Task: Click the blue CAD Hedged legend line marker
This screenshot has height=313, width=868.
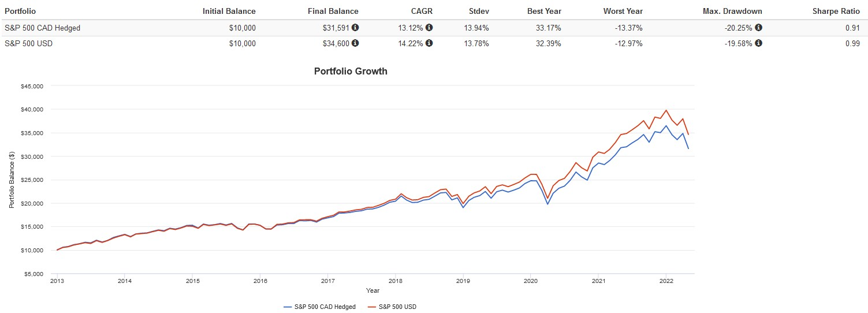Action: [x=289, y=307]
